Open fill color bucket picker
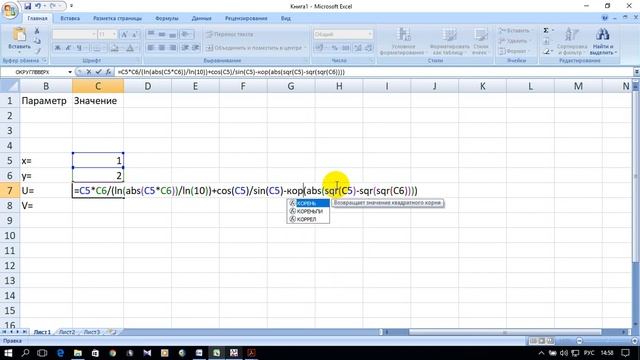 [x=115, y=48]
